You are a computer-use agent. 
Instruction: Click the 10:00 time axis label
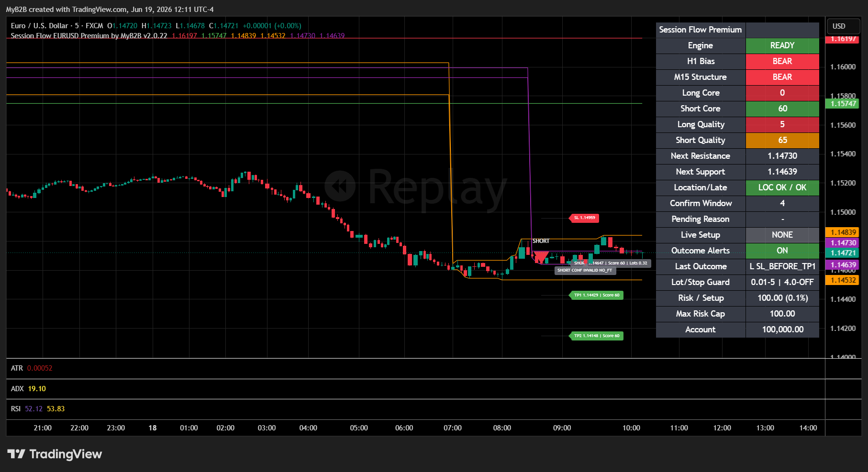pyautogui.click(x=631, y=428)
